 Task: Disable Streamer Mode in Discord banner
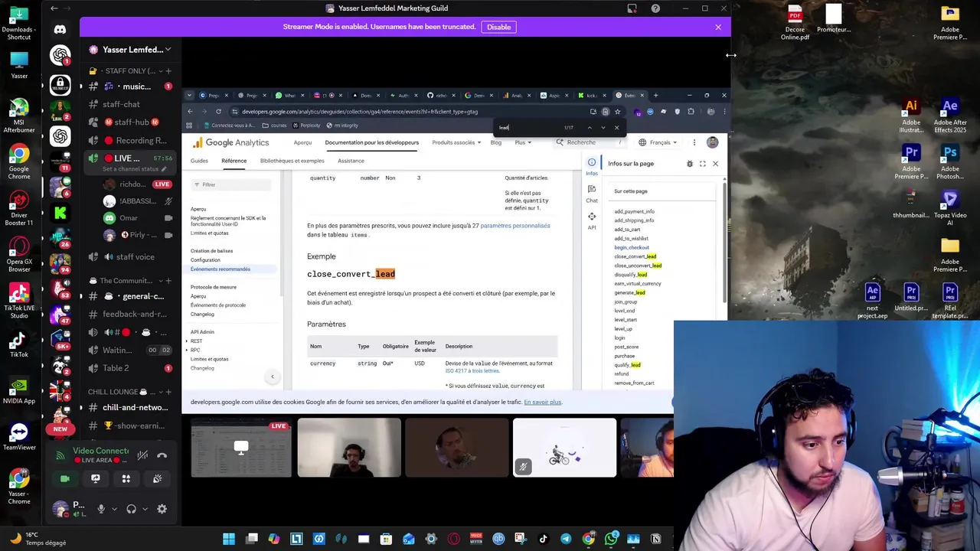[498, 27]
